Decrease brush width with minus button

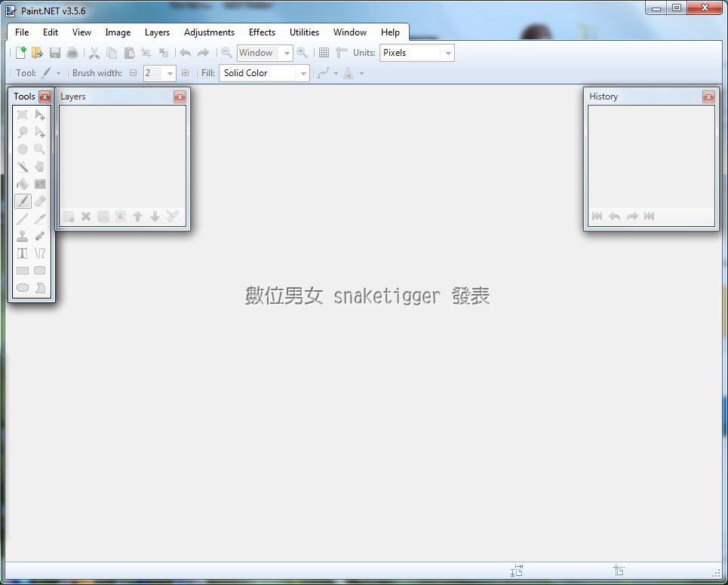point(134,73)
